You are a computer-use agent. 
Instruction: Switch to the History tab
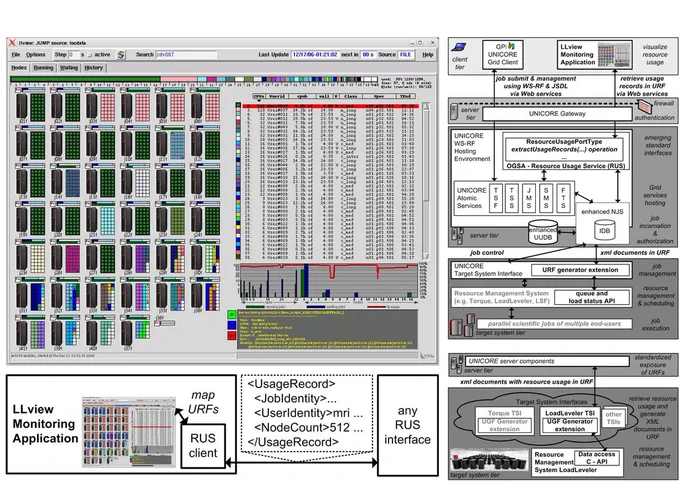(94, 68)
